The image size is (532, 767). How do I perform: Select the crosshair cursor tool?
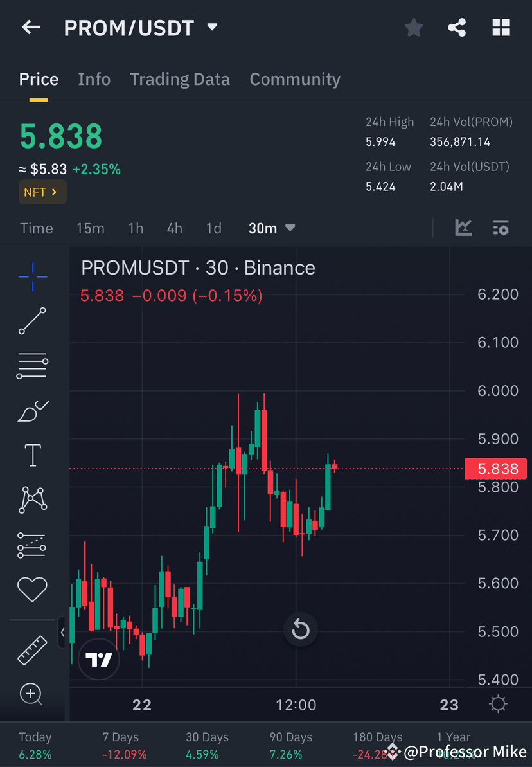pyautogui.click(x=32, y=276)
